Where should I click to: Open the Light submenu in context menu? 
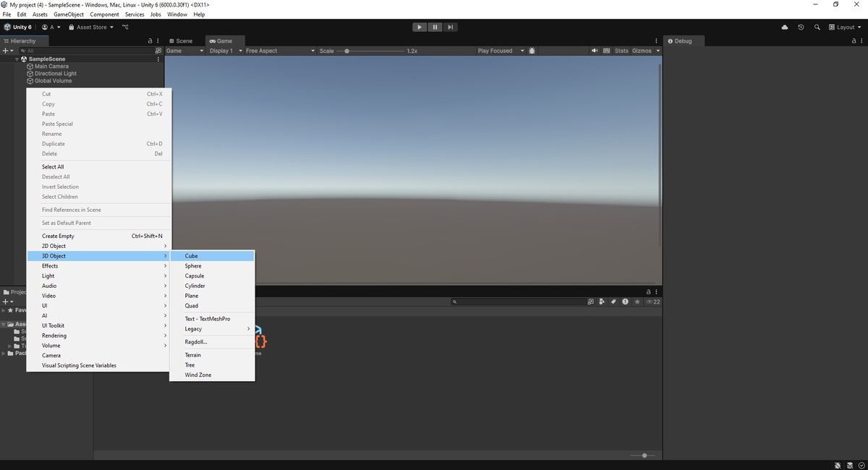click(x=98, y=275)
